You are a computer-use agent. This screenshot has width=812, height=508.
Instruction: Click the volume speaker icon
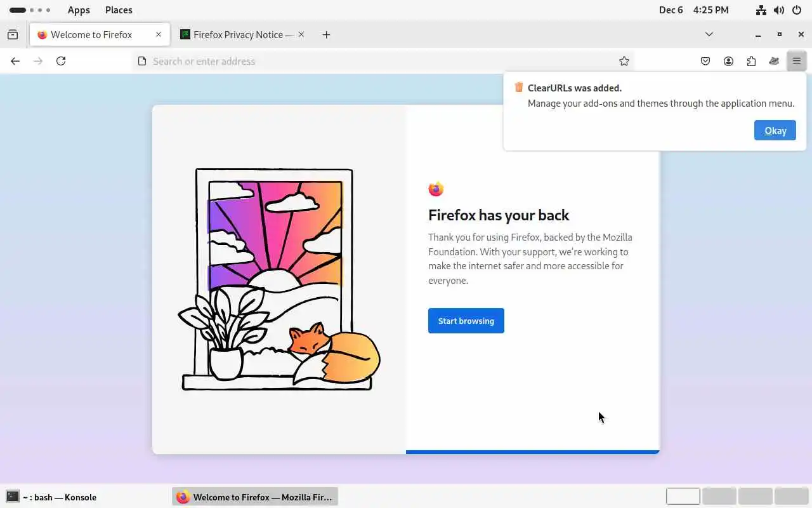point(779,10)
